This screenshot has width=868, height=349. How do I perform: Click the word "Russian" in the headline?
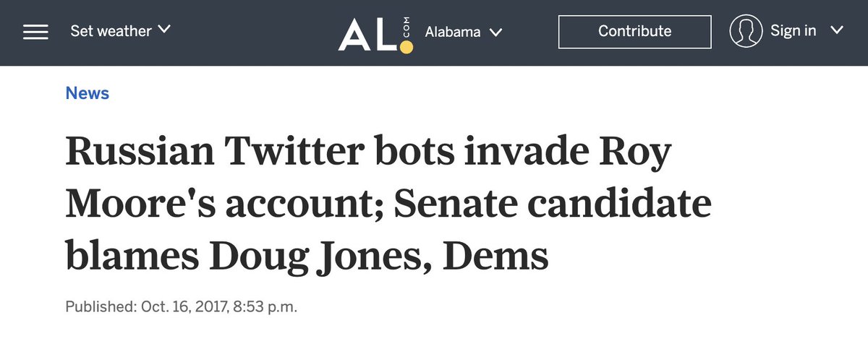[x=140, y=152]
